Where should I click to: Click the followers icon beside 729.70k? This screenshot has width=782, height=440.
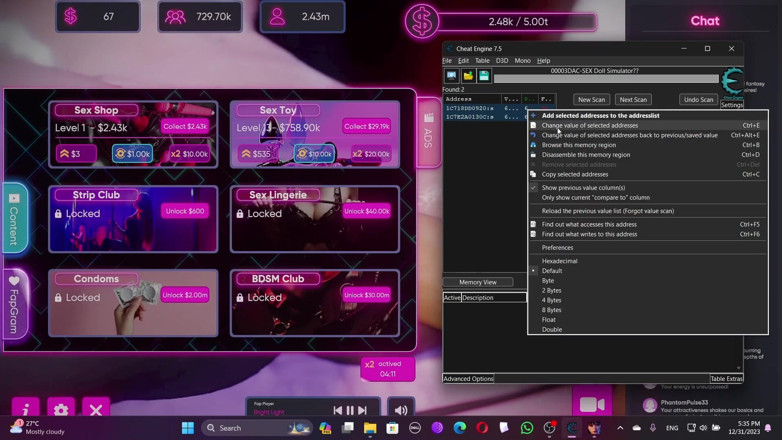point(175,17)
